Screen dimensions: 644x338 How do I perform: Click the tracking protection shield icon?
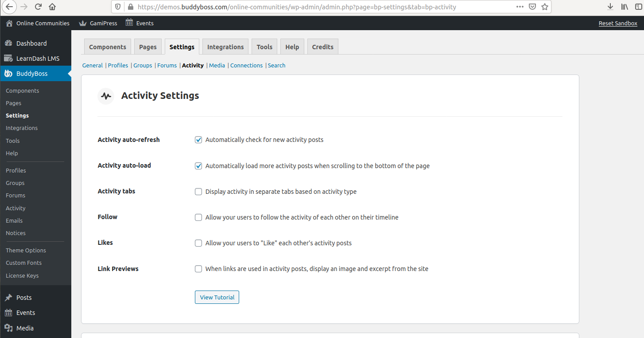118,7
